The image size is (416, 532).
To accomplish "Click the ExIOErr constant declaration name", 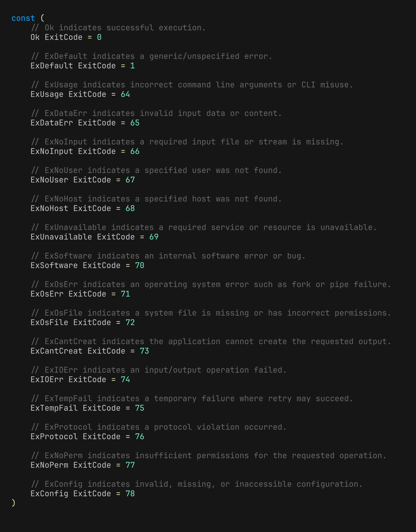I will coord(47,379).
